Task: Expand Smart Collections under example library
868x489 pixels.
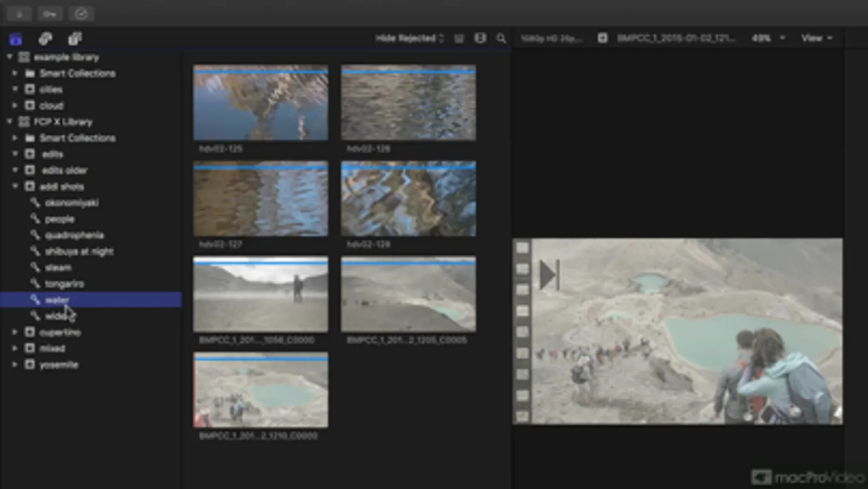Action: click(x=15, y=73)
